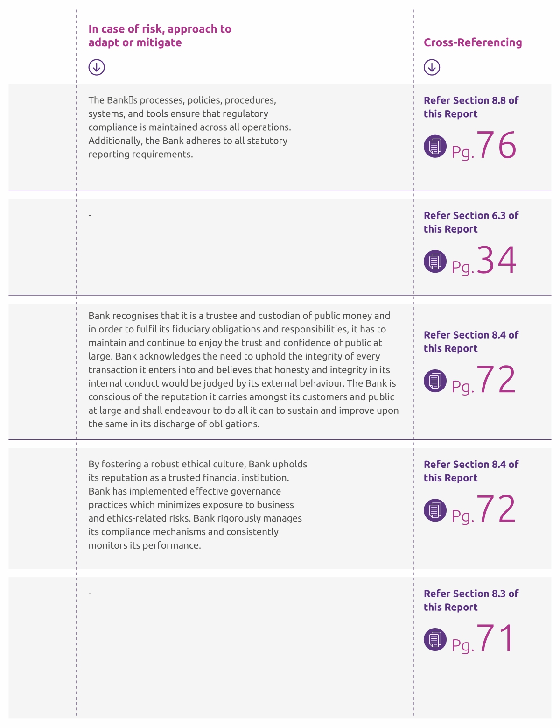Image resolution: width=560 pixels, height=728 pixels.
Task: Click the document icon beside Pg. 34
Action: 435,261
